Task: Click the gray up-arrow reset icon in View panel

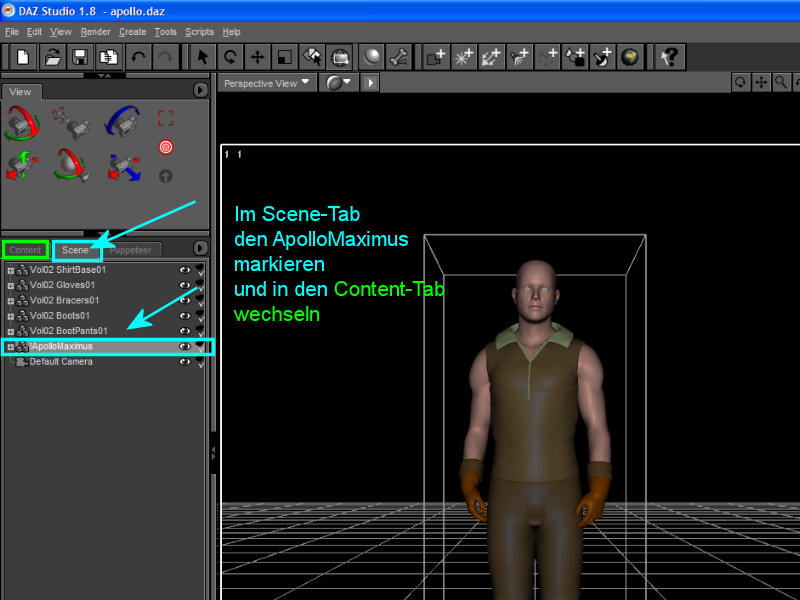Action: point(166,176)
